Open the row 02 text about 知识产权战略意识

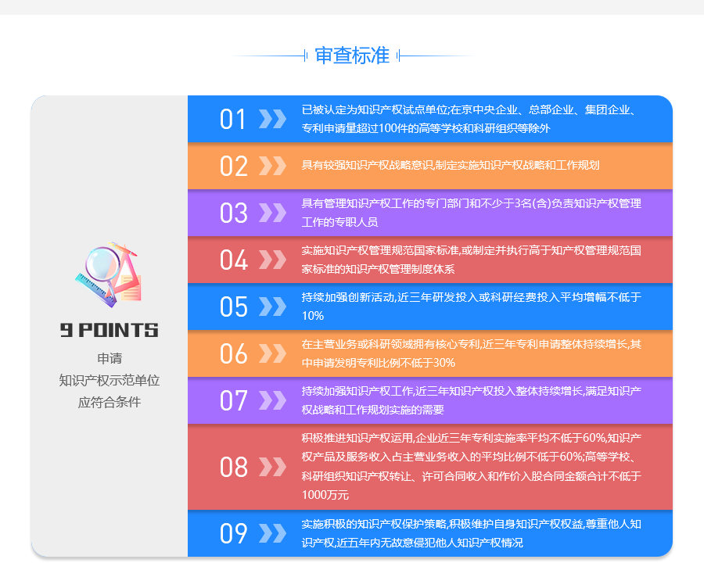coord(450,165)
